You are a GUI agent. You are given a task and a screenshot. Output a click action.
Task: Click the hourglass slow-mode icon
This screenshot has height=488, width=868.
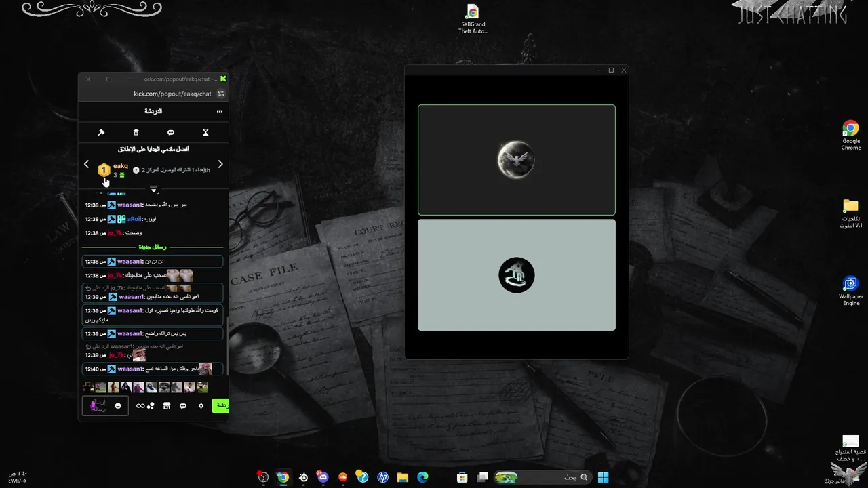point(205,133)
